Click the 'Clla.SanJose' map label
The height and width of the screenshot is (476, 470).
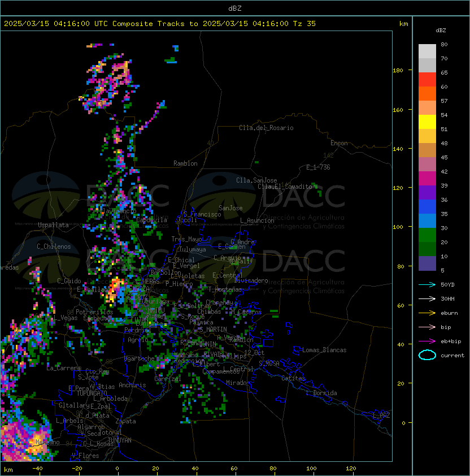pyautogui.click(x=256, y=180)
